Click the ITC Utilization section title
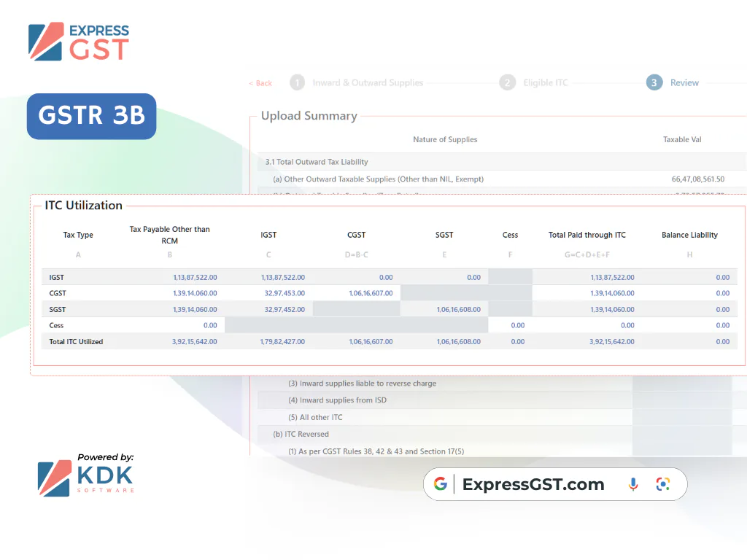747x560 pixels. [x=83, y=205]
